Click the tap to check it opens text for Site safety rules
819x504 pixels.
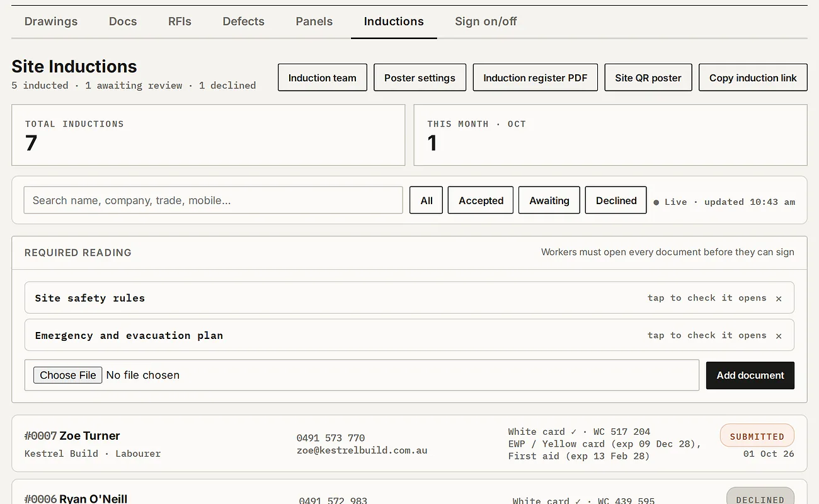[x=707, y=298]
